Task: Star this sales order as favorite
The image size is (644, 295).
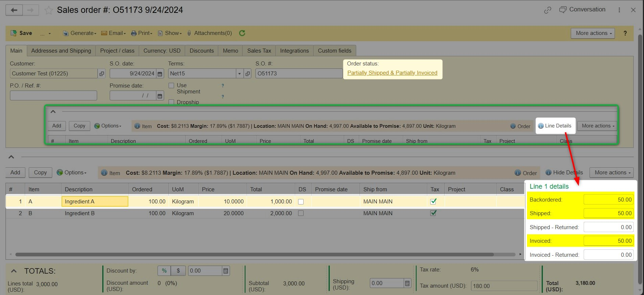Action: click(49, 10)
